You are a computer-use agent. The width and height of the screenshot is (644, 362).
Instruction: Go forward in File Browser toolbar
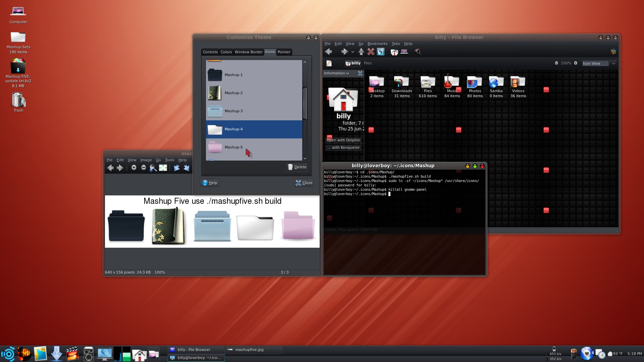click(x=344, y=52)
